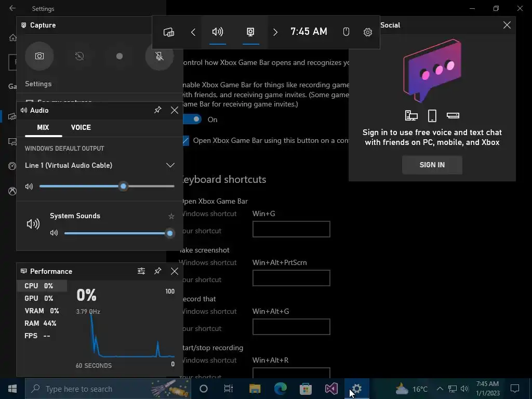Open Cortana from the taskbar
Image resolution: width=532 pixels, height=399 pixels.
[204, 389]
